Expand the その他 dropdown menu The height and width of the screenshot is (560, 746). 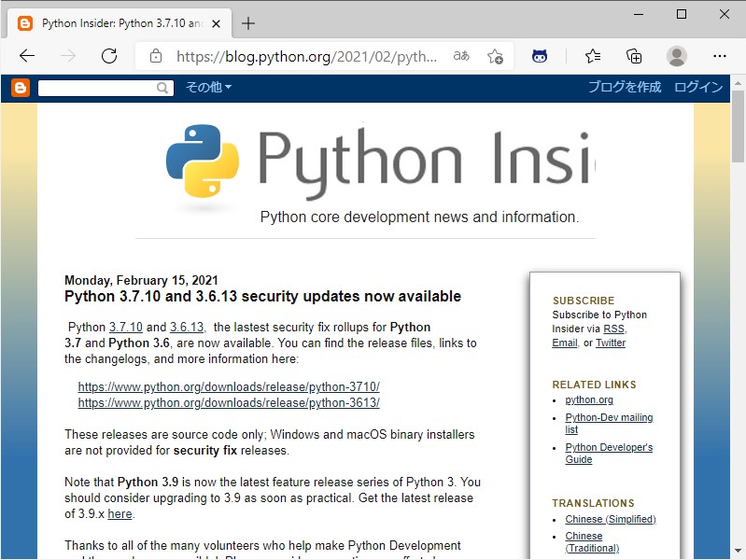(208, 87)
